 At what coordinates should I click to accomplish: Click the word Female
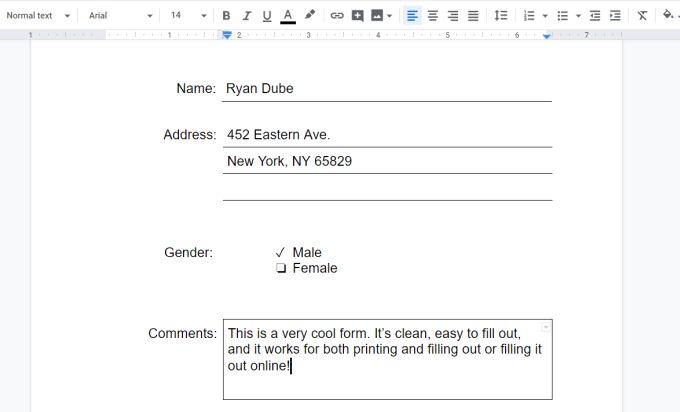[x=315, y=268]
